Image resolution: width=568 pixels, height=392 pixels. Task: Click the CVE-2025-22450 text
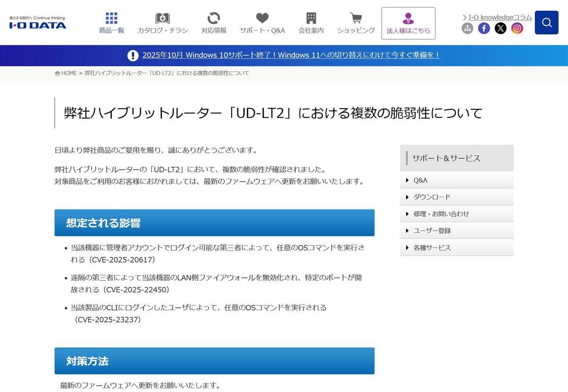point(136,289)
